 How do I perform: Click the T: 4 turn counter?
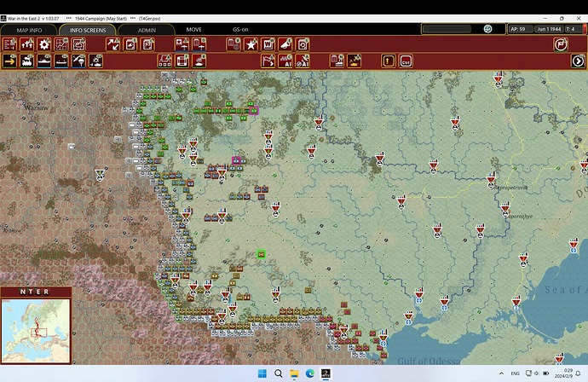tap(573, 29)
